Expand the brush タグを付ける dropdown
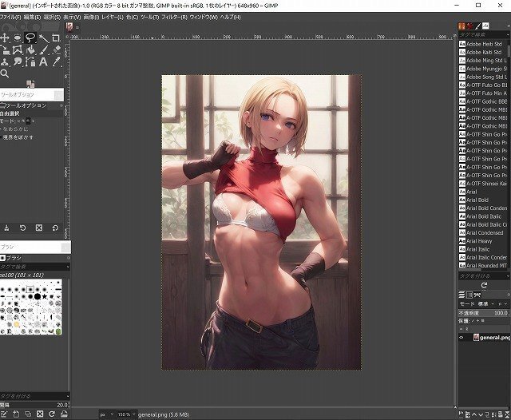The height and width of the screenshot is (420, 511). (x=68, y=396)
